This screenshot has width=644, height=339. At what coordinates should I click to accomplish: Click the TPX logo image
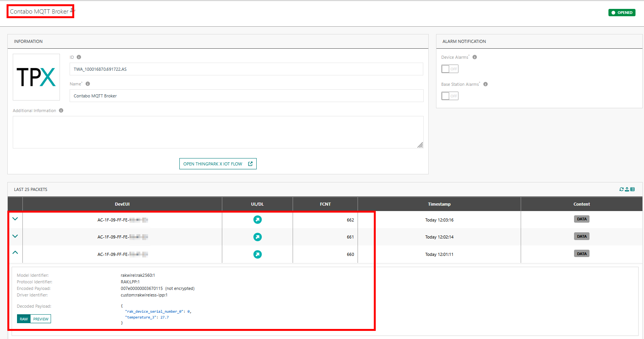tap(36, 77)
